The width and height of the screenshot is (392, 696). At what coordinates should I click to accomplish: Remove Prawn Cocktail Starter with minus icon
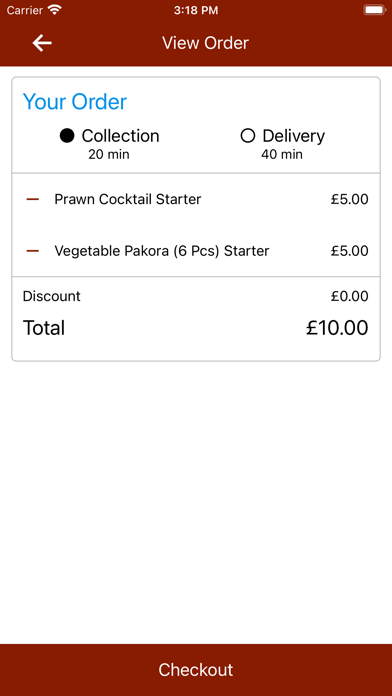(x=33, y=200)
